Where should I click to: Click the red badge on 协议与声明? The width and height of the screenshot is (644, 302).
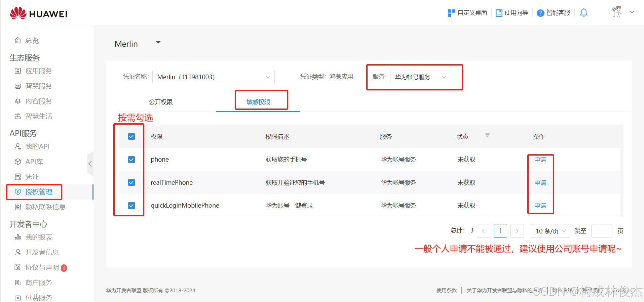64,268
